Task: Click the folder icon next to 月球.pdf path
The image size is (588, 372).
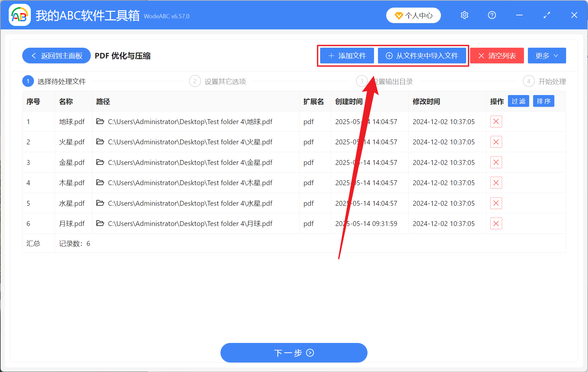Action: [100, 223]
